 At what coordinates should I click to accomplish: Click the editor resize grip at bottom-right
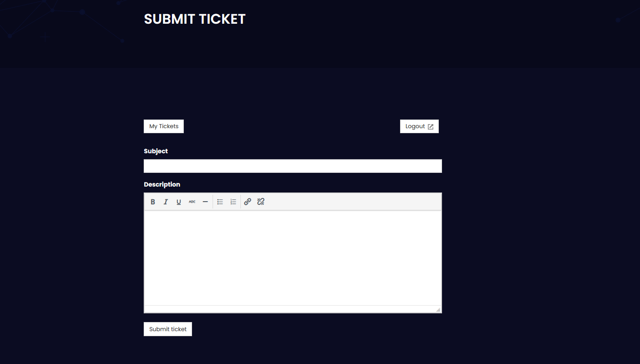click(x=438, y=310)
